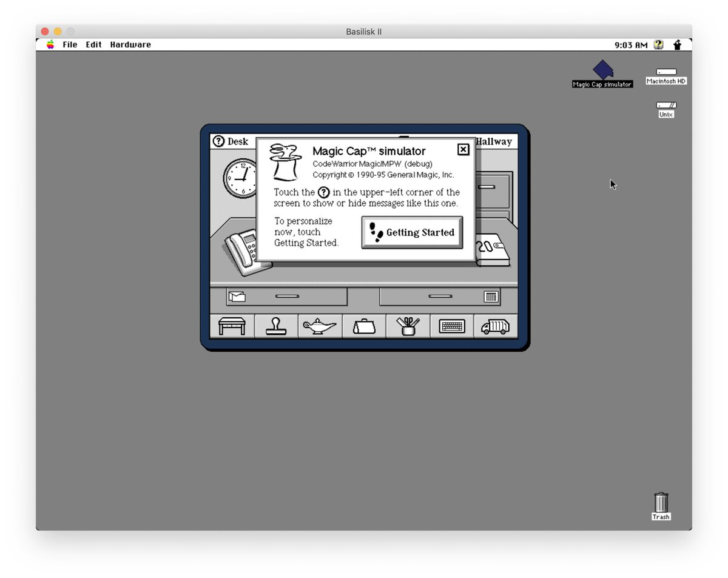Open the datebook showing 20

click(x=493, y=250)
